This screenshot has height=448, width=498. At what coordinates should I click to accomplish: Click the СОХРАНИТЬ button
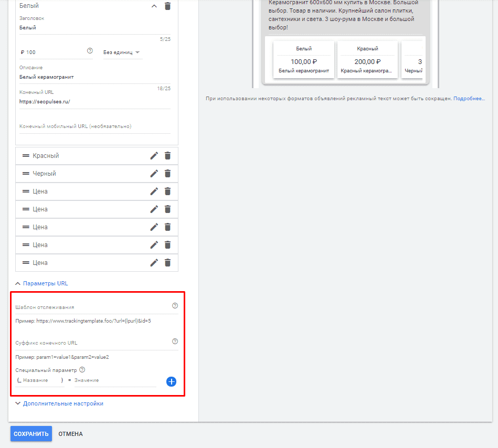point(31,434)
